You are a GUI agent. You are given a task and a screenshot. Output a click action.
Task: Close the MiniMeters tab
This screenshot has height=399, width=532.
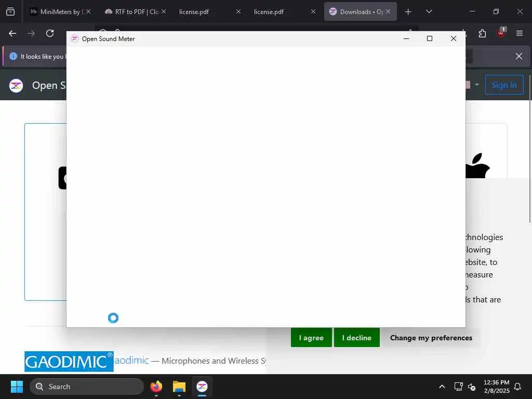pyautogui.click(x=88, y=11)
